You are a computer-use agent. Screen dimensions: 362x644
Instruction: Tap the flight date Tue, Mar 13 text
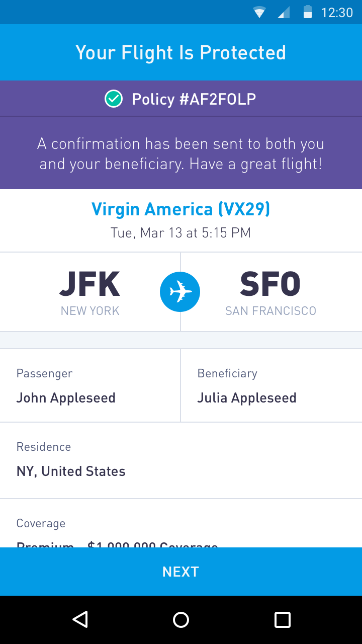point(181,233)
